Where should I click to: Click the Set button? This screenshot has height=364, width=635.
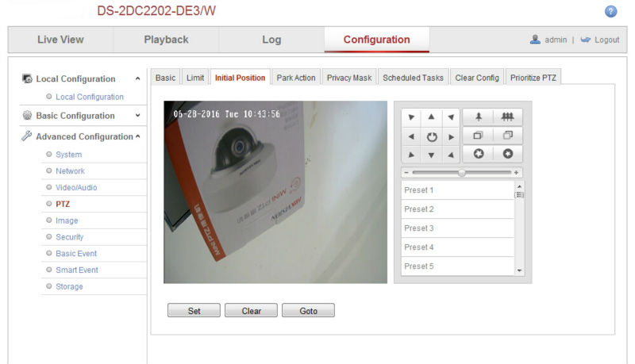point(194,311)
